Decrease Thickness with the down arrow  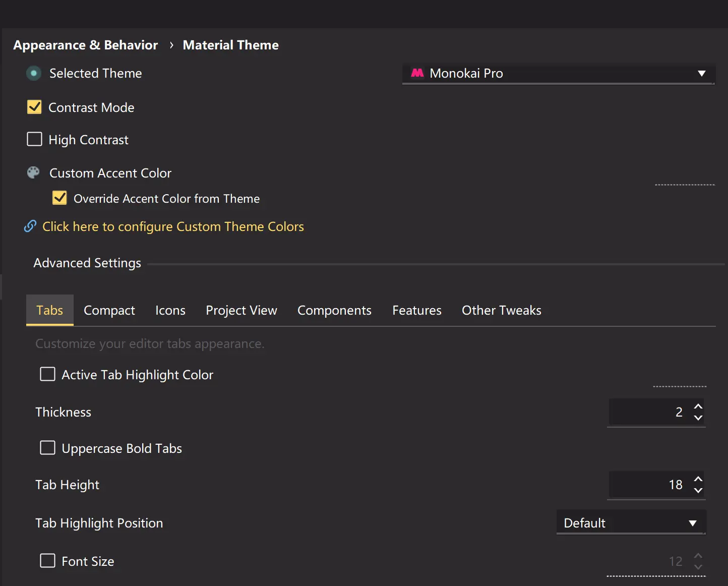698,418
